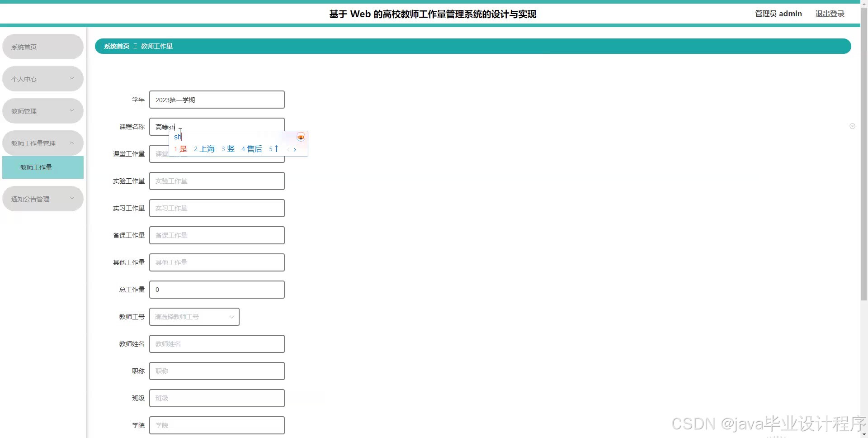
Task: Click the scrollbar down arrow
Action: tap(864, 434)
